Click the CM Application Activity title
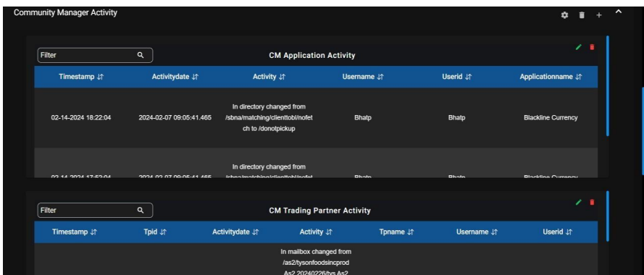 [x=312, y=56]
